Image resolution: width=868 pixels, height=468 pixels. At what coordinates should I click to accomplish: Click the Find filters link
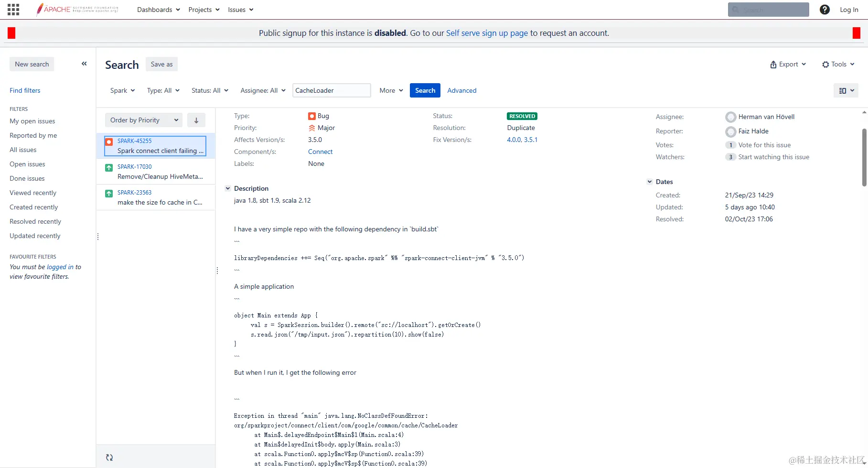pyautogui.click(x=25, y=90)
